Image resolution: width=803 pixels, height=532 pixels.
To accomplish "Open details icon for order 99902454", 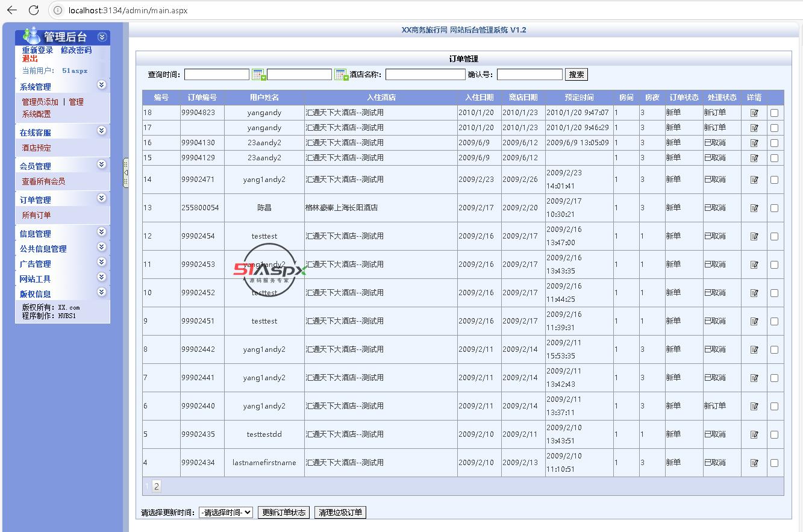I will tap(754, 236).
